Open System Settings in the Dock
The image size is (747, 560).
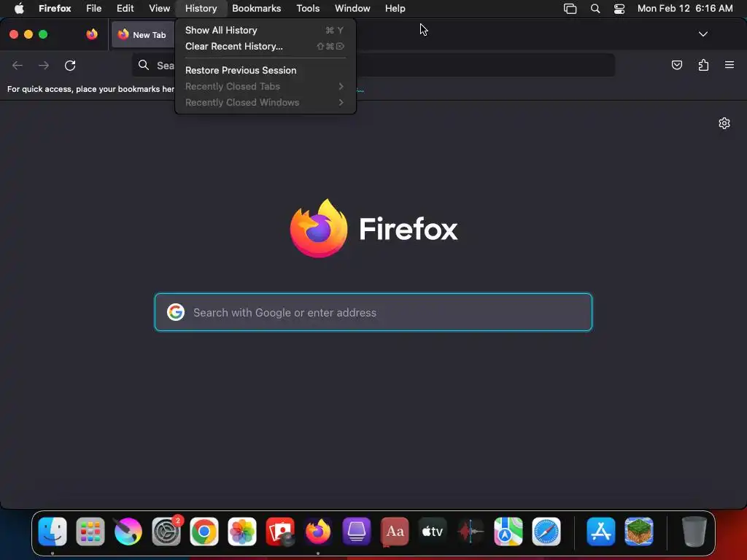[166, 532]
